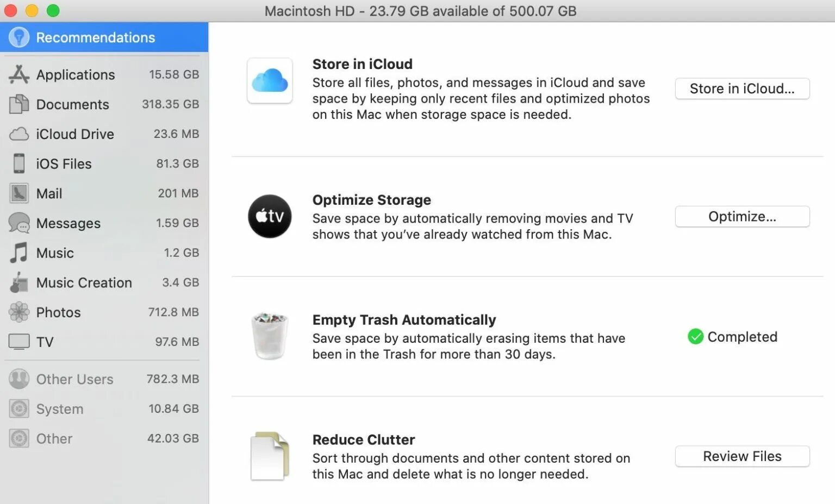835x504 pixels.
Task: Click the Apple TV round icon
Action: [x=270, y=216]
